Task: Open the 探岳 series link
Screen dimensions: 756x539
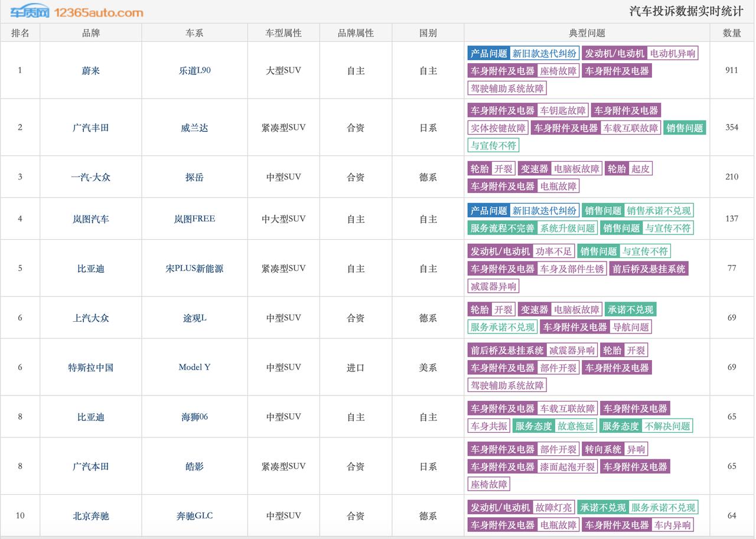Action: coord(194,177)
